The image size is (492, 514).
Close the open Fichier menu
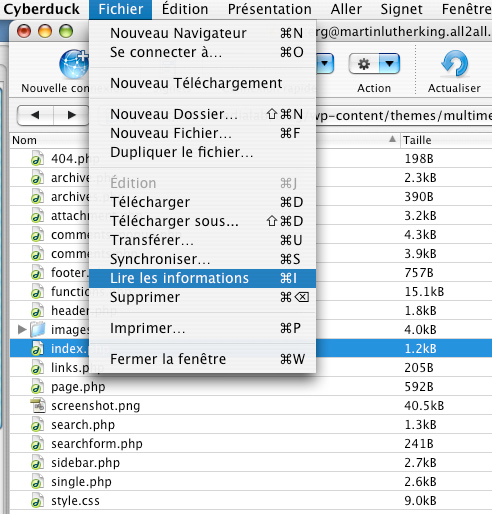[120, 9]
